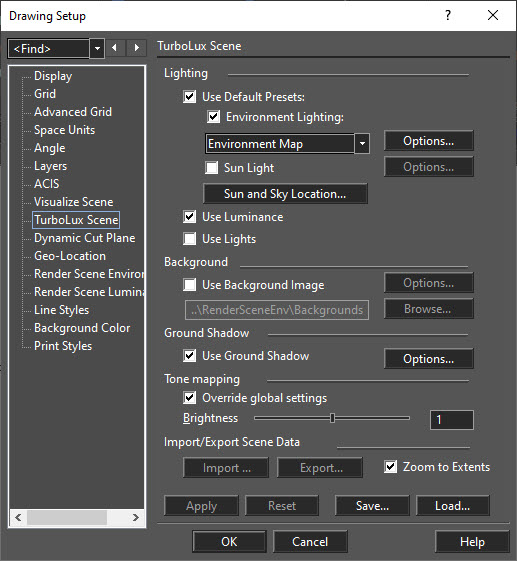Viewport: 517px width, 561px height.
Task: Select Grid in the settings tree
Action: coord(45,94)
